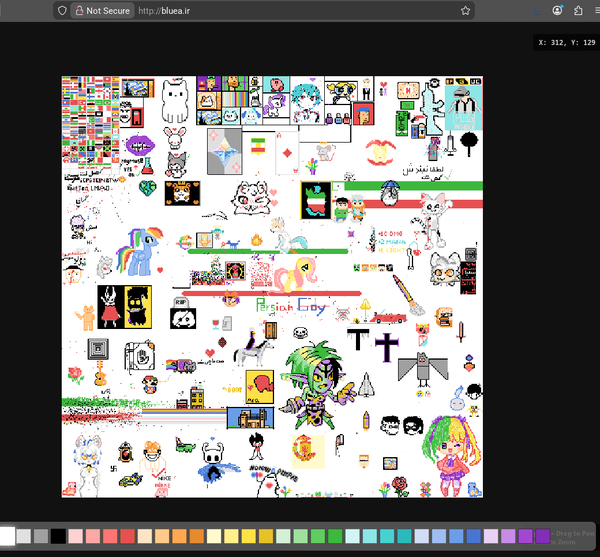Choose the palest cyan swatch
The height and width of the screenshot is (557, 600).
(352, 536)
